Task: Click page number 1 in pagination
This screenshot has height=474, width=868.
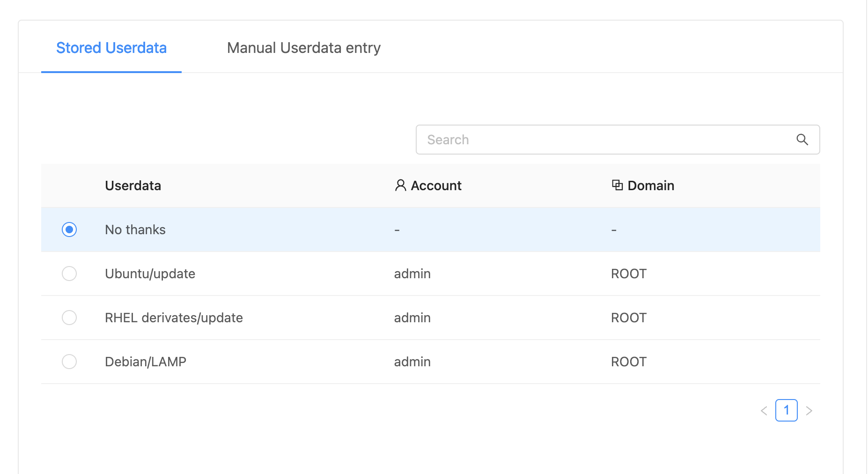Action: [787, 410]
